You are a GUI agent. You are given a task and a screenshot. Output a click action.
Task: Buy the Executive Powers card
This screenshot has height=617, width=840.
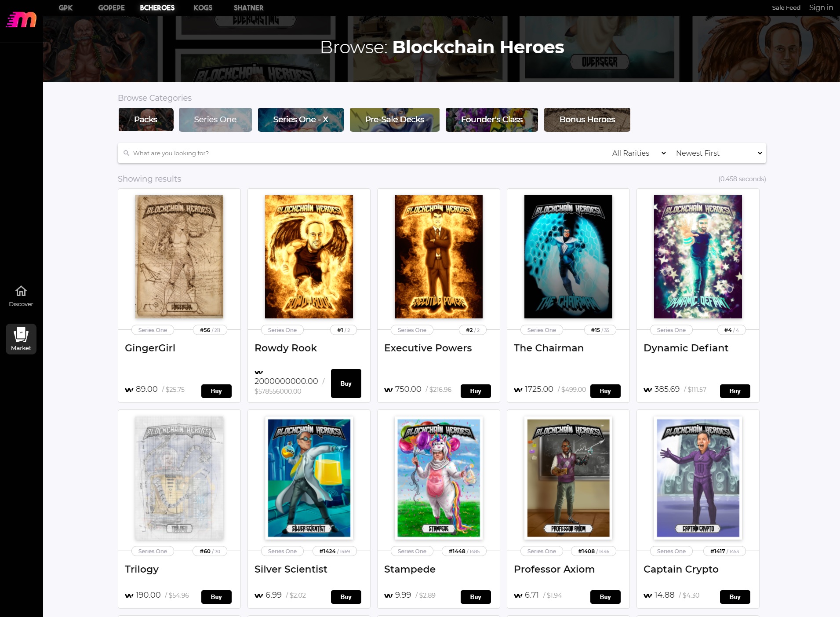click(476, 391)
